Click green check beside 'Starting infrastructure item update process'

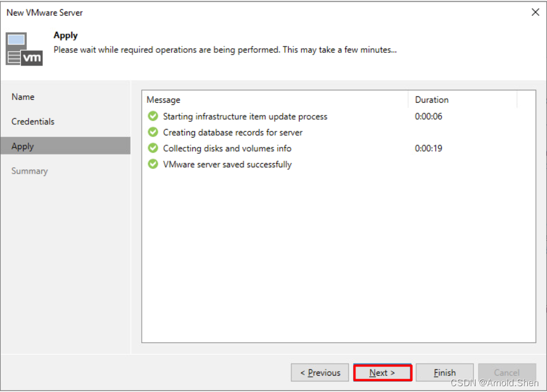(x=153, y=116)
